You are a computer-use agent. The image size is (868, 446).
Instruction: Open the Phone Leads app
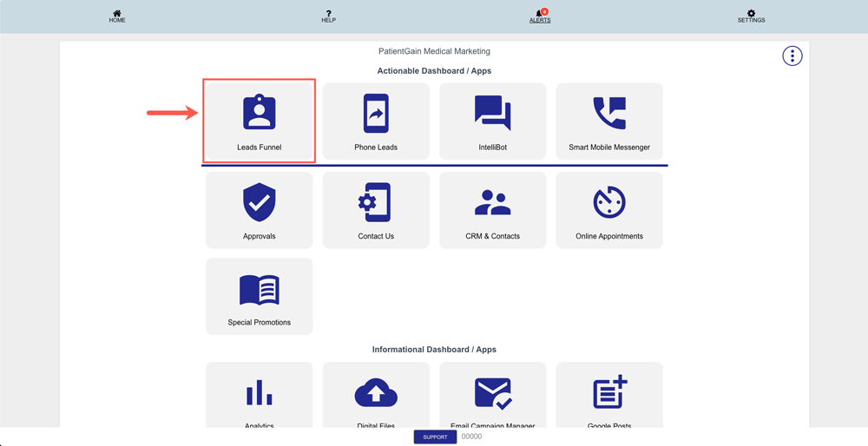point(376,121)
